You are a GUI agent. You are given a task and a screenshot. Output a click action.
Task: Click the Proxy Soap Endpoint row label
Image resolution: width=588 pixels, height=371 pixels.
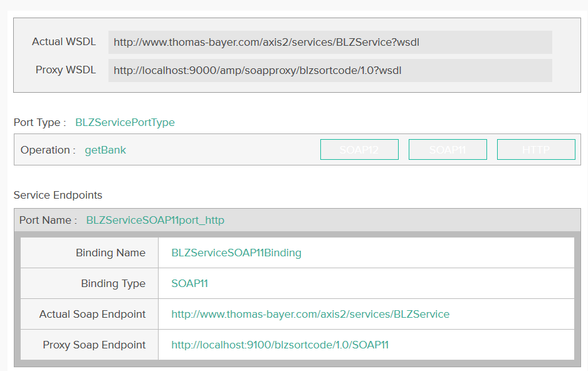(94, 345)
